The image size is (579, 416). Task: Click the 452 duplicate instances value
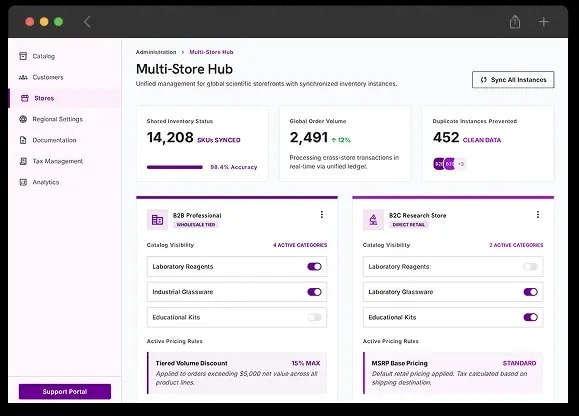[446, 137]
